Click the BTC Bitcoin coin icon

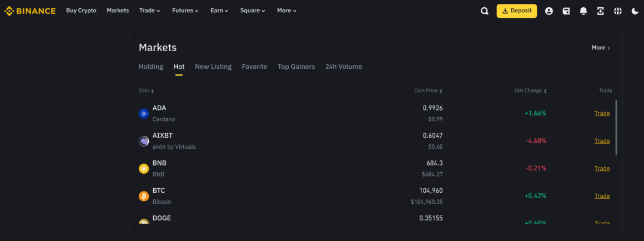coord(144,196)
